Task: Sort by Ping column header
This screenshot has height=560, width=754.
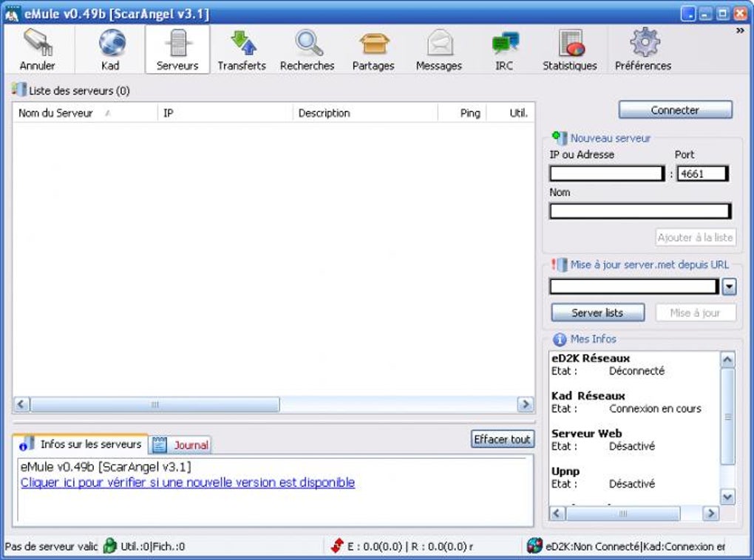Action: [462, 113]
